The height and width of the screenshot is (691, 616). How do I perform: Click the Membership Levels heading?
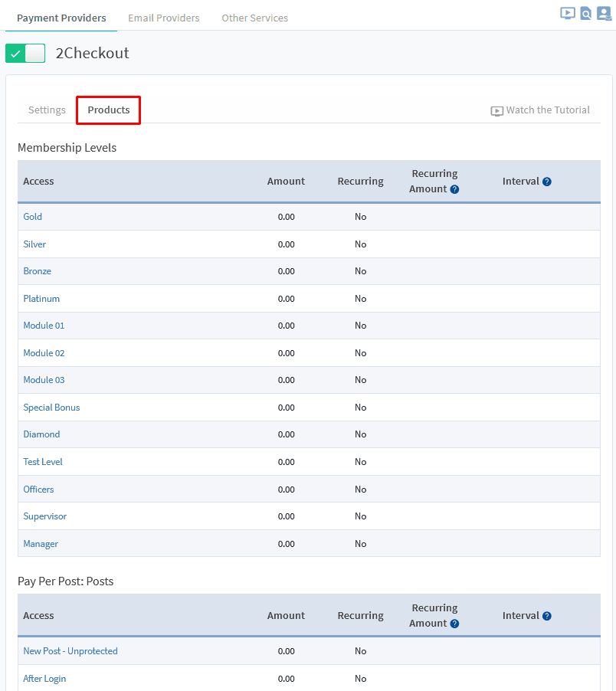point(67,148)
